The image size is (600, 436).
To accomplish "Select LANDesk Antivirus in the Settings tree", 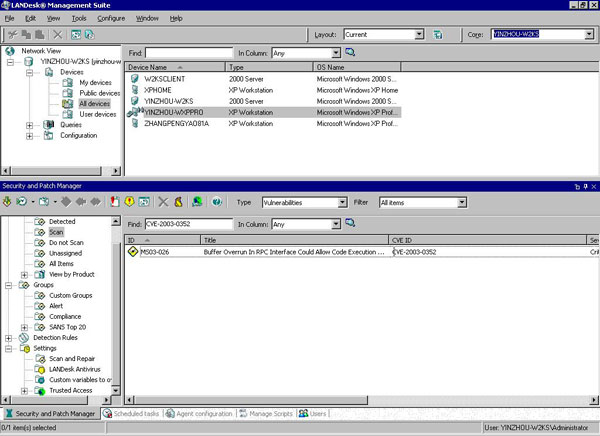I will coord(75,369).
